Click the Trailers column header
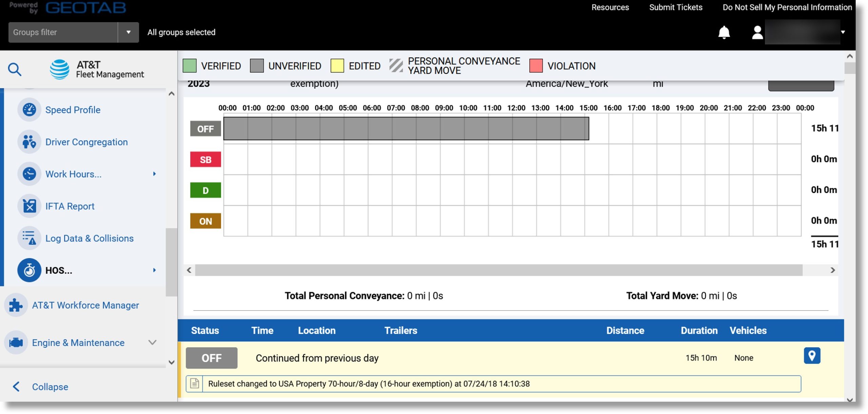This screenshot has height=414, width=868. pyautogui.click(x=401, y=330)
